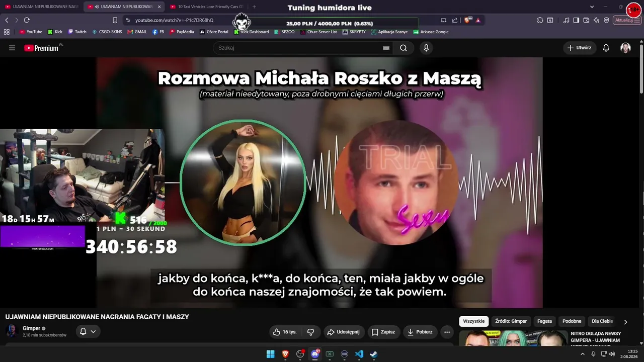Expand channel notification options for Gimper

[x=88, y=331]
